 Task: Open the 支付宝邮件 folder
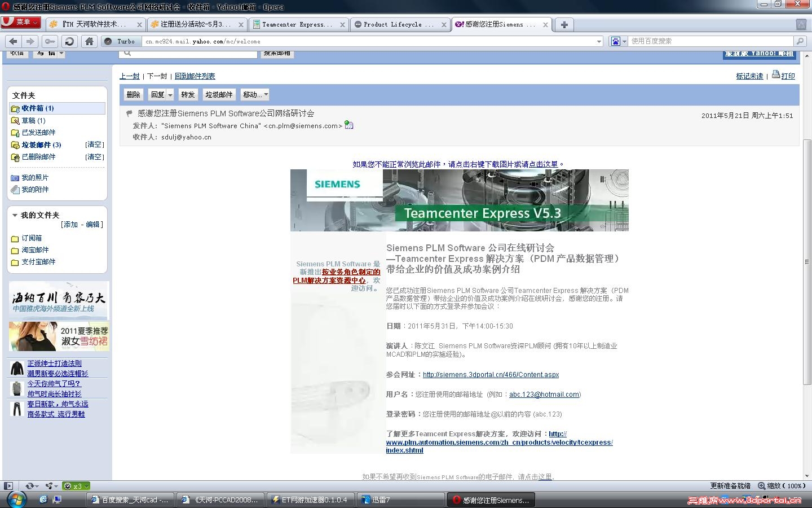(38, 262)
